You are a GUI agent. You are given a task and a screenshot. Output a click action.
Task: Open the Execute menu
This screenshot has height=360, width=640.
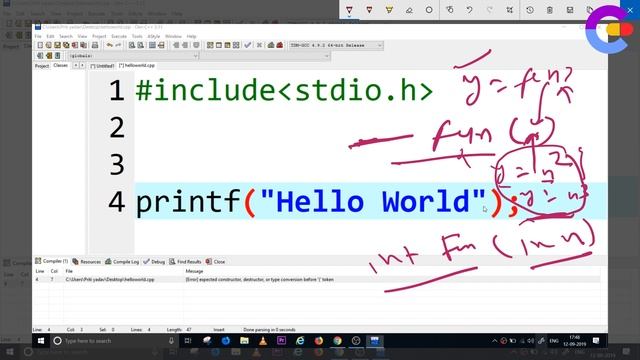[x=119, y=36]
